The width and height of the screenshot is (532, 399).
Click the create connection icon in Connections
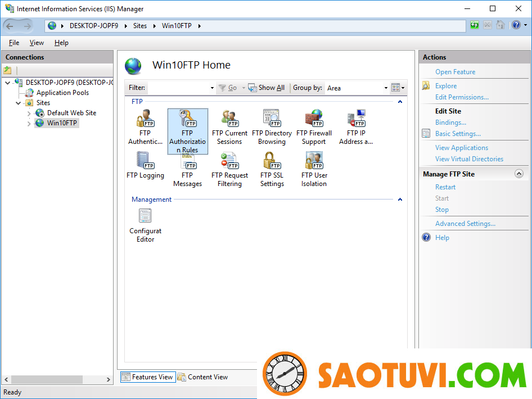(7, 70)
